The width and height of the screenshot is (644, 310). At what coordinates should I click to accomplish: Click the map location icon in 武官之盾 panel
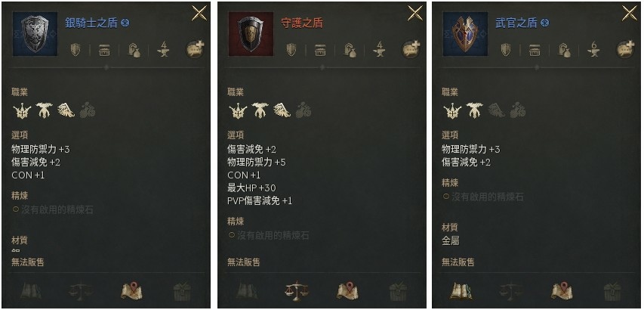tap(562, 291)
